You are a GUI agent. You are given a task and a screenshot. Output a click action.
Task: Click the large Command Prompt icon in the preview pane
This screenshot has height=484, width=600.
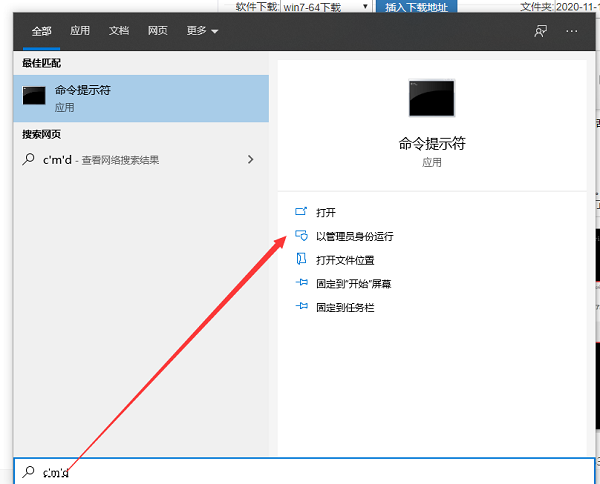[x=431, y=97]
